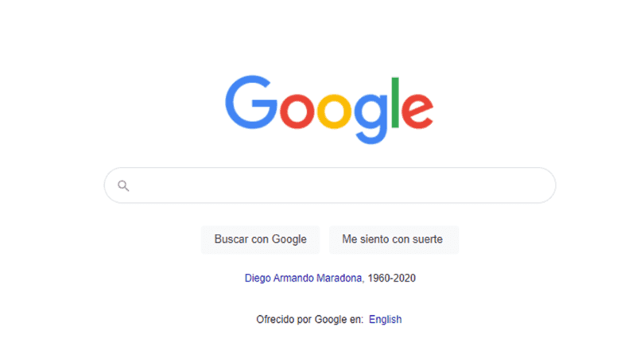Viewport: 644px width, 358px height.
Task: Click the word suerte on lucky button
Action: 428,239
